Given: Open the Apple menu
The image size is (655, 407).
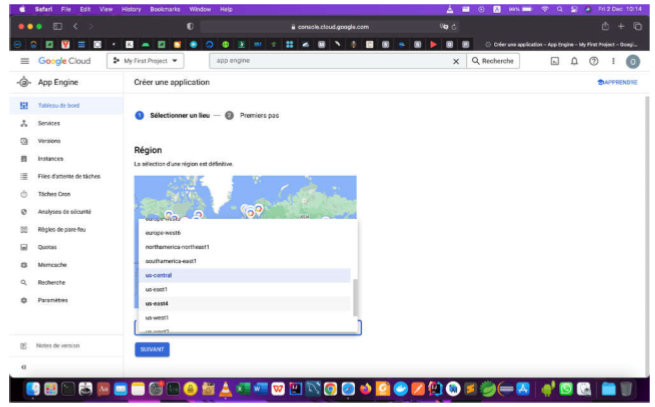Looking at the screenshot, I should (22, 9).
